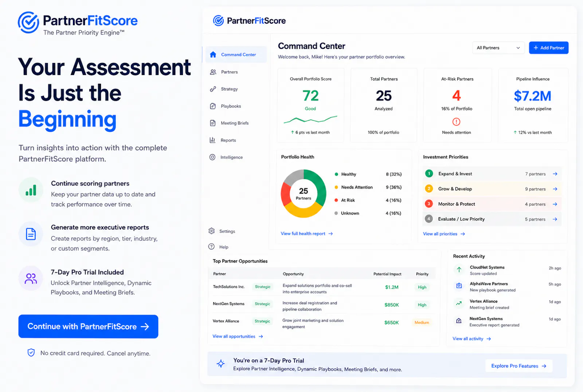The height and width of the screenshot is (392, 583).
Task: Click Explore Pro Features button
Action: (x=519, y=366)
